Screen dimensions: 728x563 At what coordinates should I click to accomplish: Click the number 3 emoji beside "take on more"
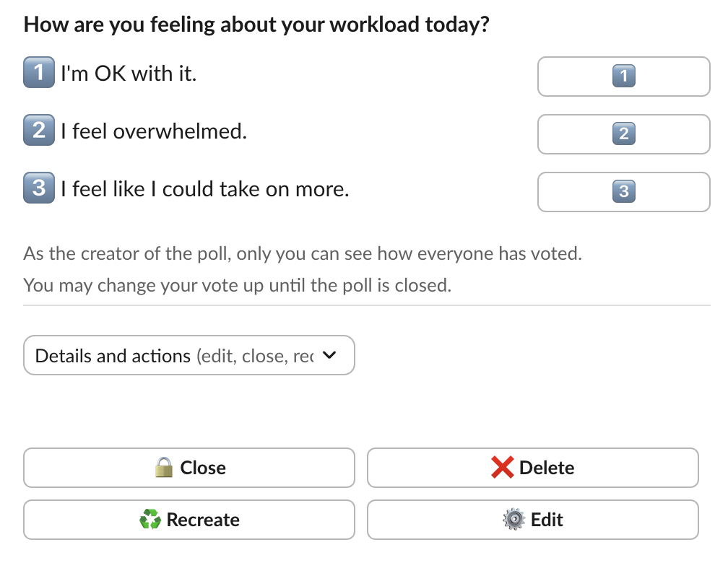39,188
